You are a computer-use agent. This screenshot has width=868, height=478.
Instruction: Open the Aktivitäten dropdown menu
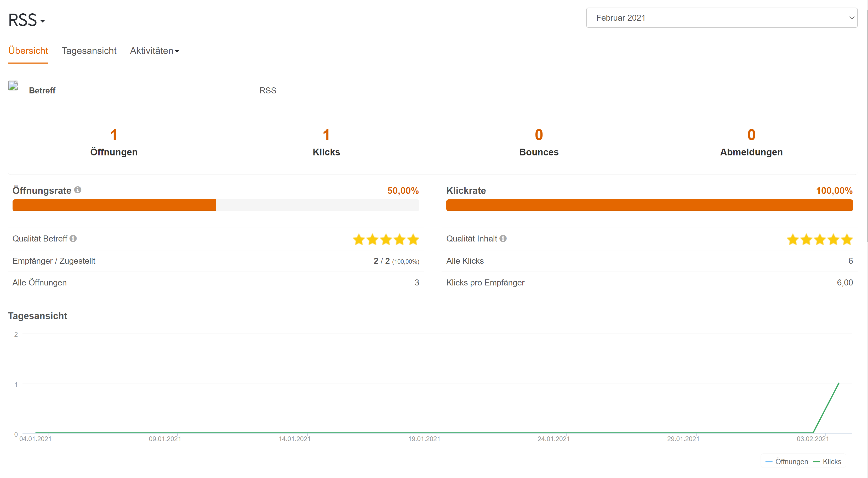coord(154,51)
